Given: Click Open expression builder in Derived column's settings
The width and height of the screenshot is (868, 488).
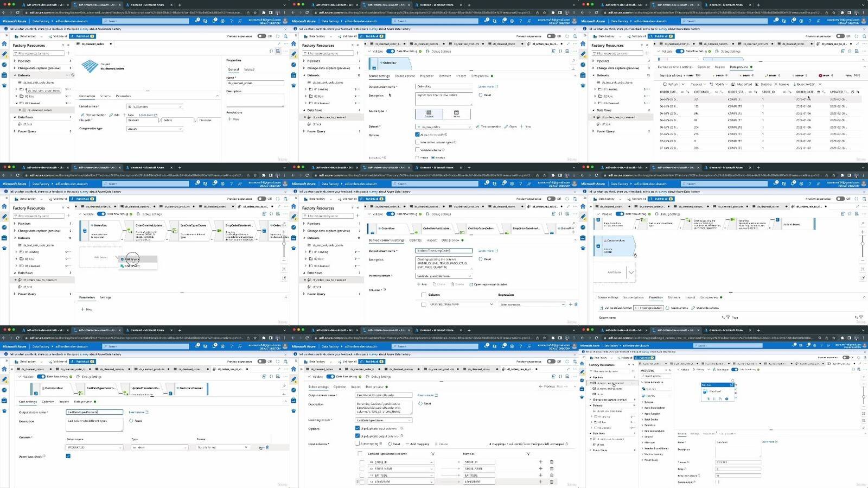Looking at the screenshot, I should 488,284.
